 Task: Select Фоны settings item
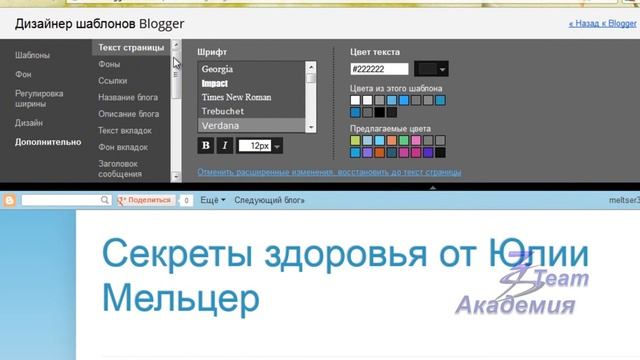(109, 64)
